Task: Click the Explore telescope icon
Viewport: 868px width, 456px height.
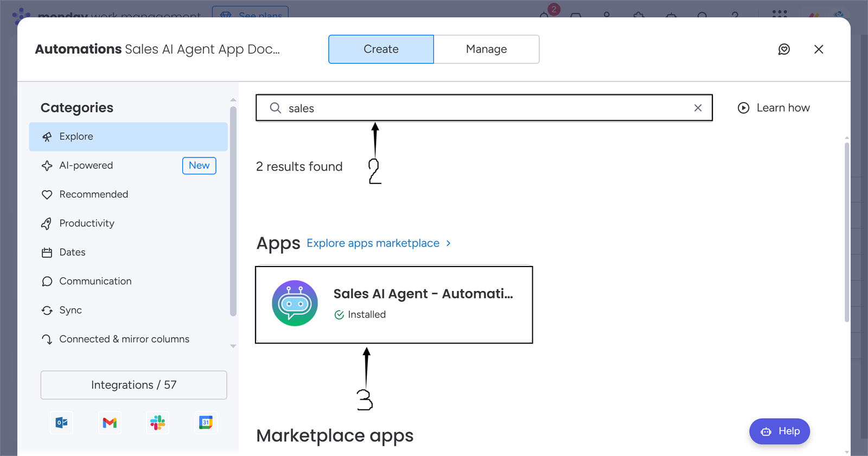Action: click(x=47, y=137)
